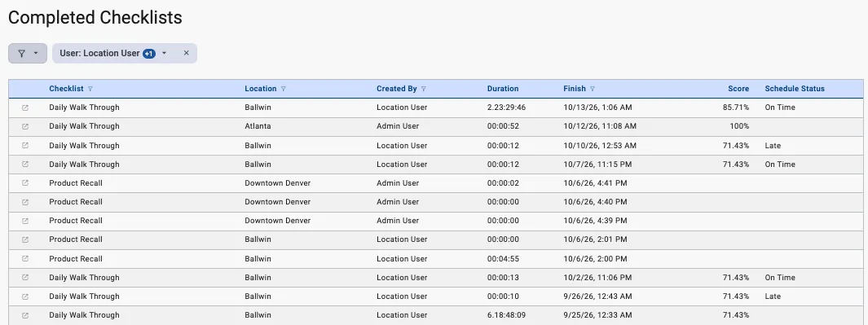Click duration 00:04:55
Screen dimensions: 868x325
[503, 258]
